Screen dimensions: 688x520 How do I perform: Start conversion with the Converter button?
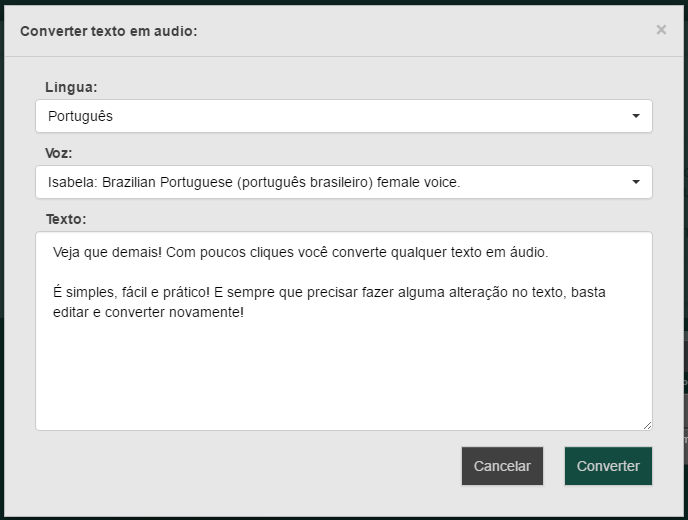click(x=608, y=466)
